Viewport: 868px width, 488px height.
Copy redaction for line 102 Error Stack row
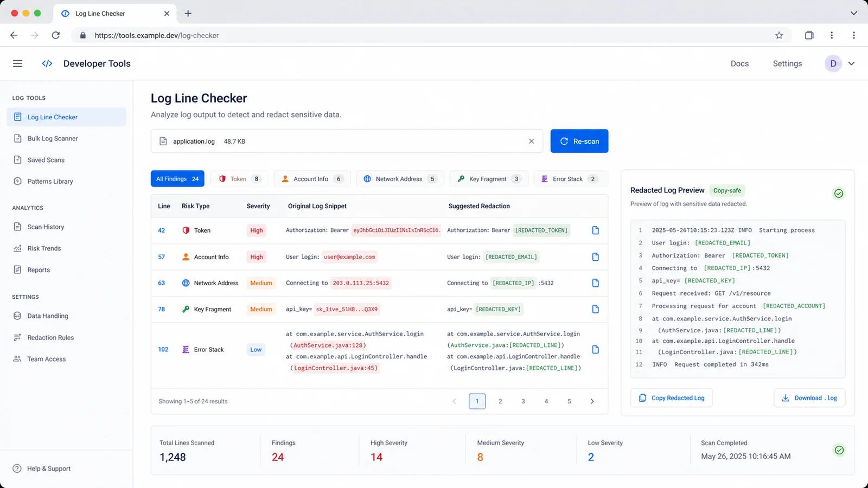click(x=595, y=350)
